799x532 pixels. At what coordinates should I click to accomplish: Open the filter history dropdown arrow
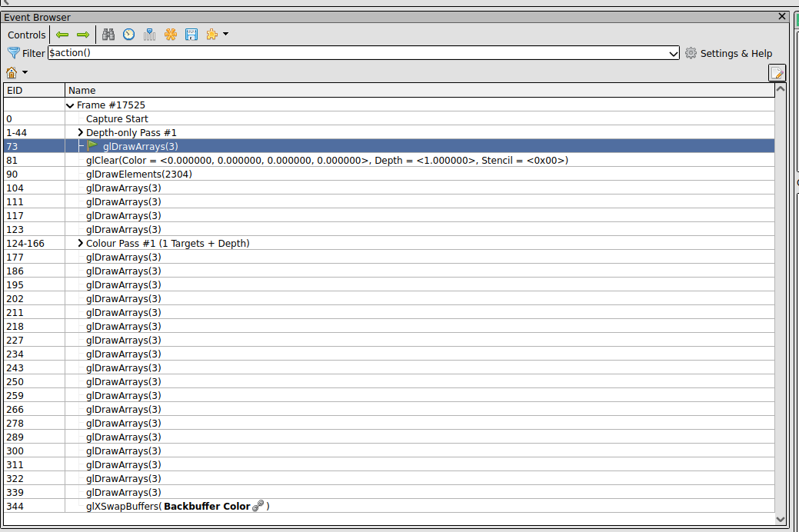(x=674, y=54)
